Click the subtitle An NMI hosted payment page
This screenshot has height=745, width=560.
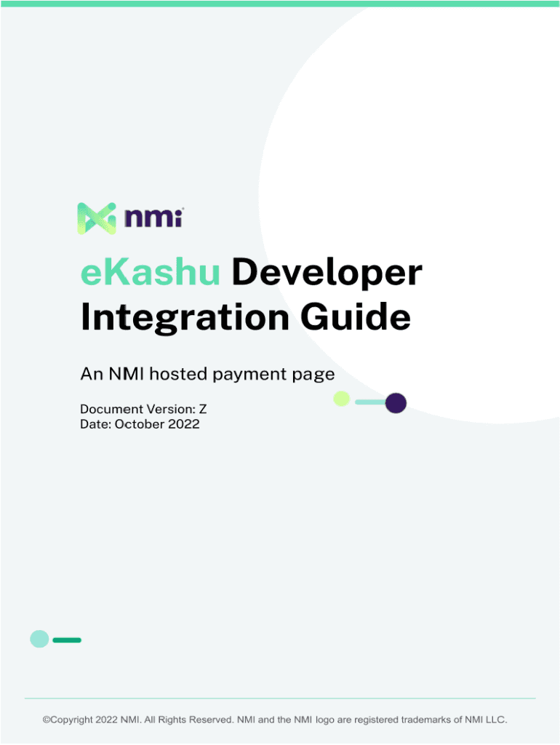pyautogui.click(x=207, y=375)
